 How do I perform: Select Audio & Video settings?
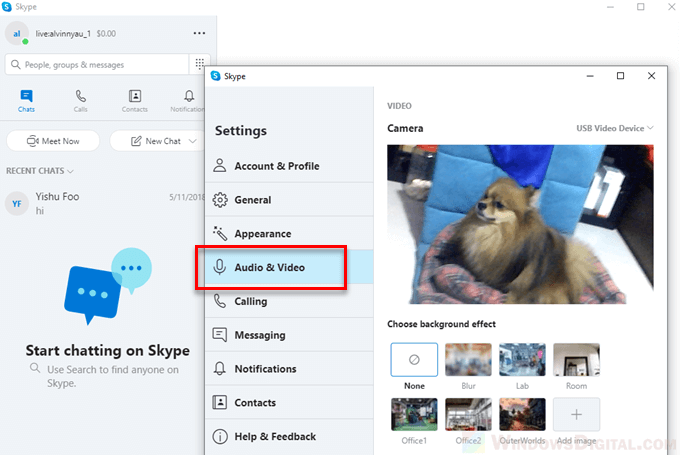(x=289, y=267)
